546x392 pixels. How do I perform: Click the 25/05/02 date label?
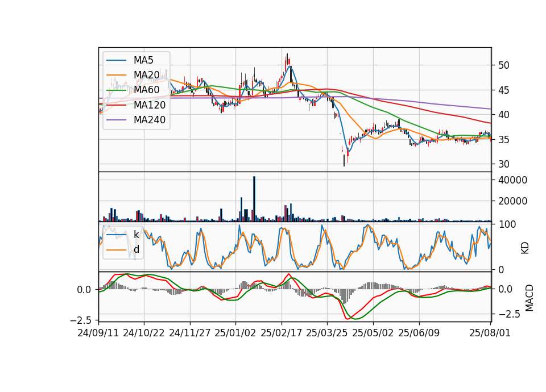[x=373, y=333]
